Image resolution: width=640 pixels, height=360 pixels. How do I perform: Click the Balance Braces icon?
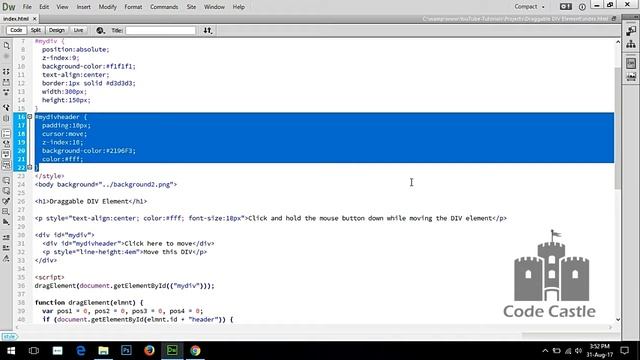pos(6,118)
